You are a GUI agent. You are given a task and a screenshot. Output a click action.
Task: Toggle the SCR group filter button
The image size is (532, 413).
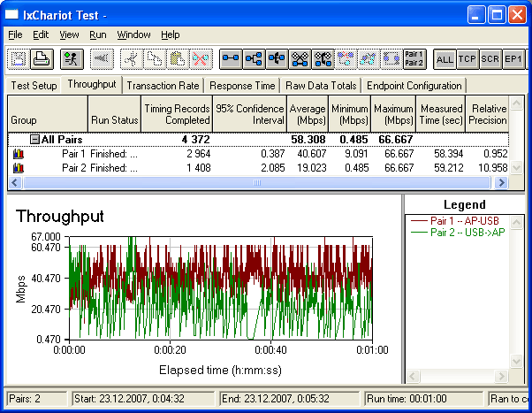(490, 59)
